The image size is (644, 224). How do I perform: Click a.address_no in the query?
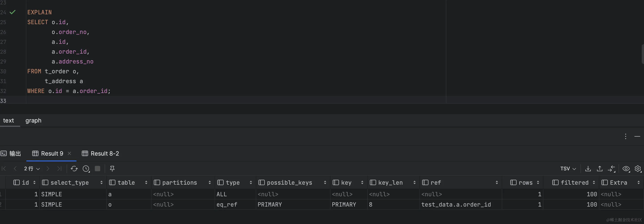pos(72,61)
